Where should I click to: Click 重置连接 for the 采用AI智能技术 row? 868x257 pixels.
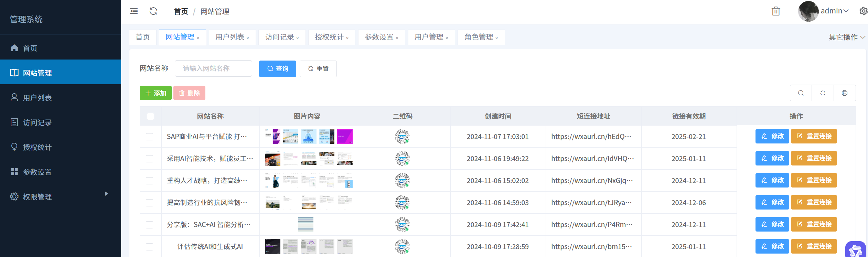click(814, 158)
